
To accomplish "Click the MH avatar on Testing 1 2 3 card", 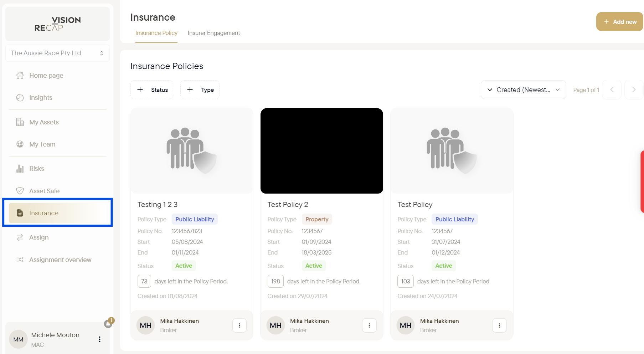I will point(145,325).
